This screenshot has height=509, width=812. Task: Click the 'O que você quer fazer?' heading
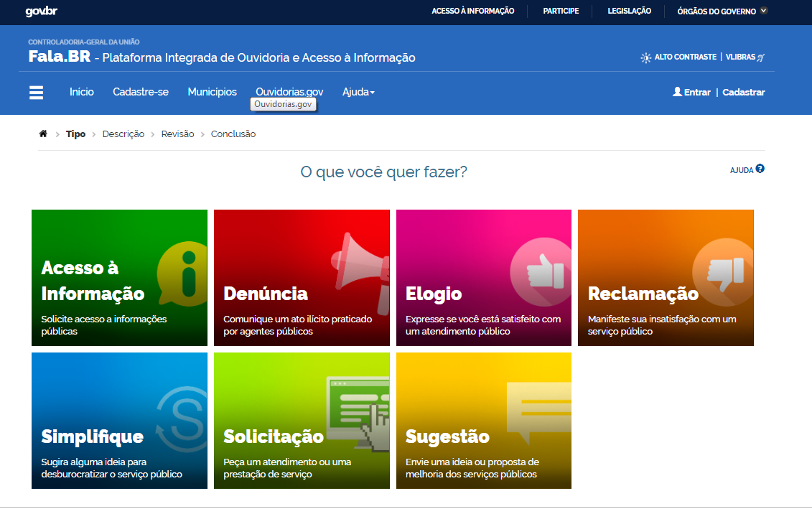click(x=383, y=172)
